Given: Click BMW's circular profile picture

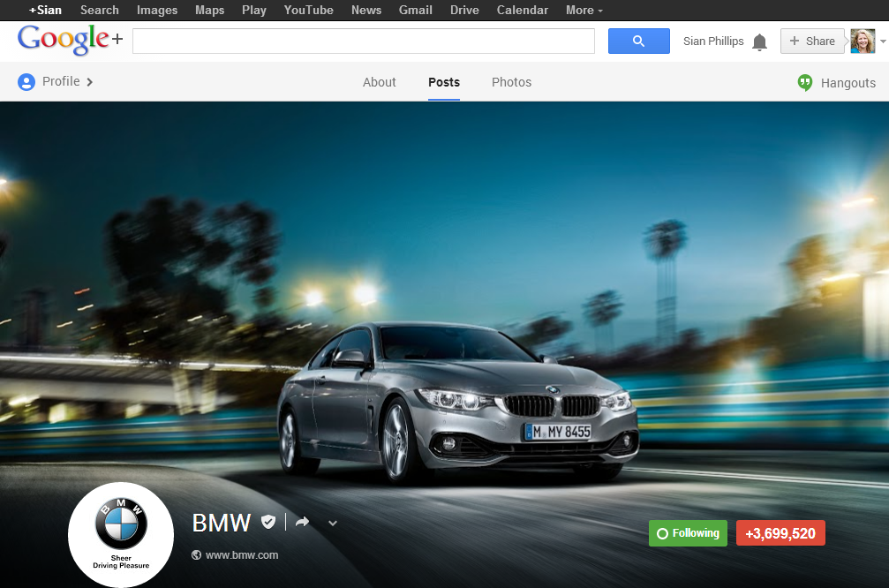Looking at the screenshot, I should pos(120,534).
